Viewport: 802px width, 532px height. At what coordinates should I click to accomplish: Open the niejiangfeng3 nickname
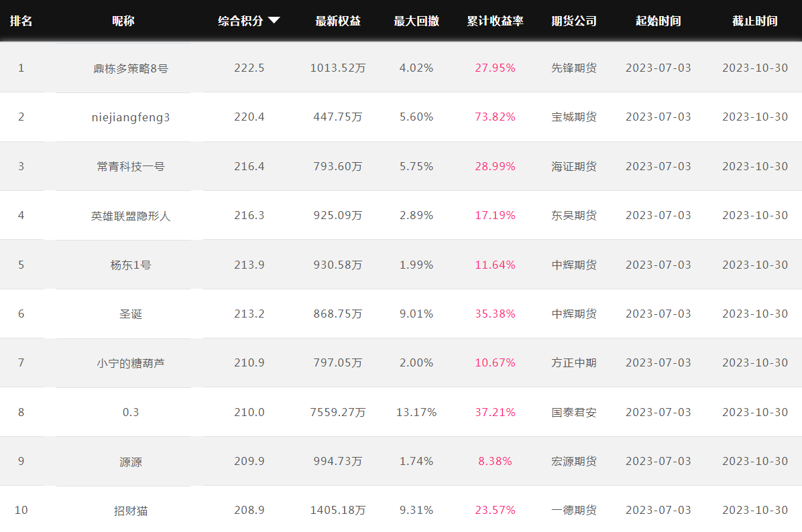(x=131, y=117)
